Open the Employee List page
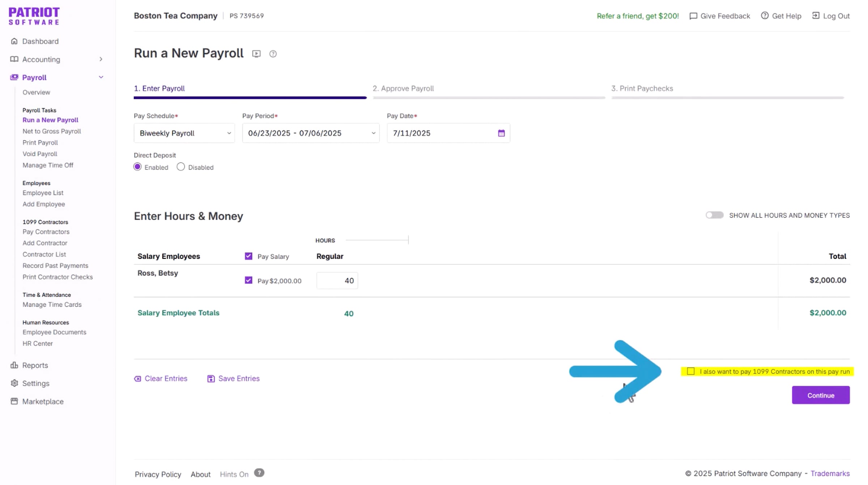Screen dimensions: 868x485 coord(43,193)
